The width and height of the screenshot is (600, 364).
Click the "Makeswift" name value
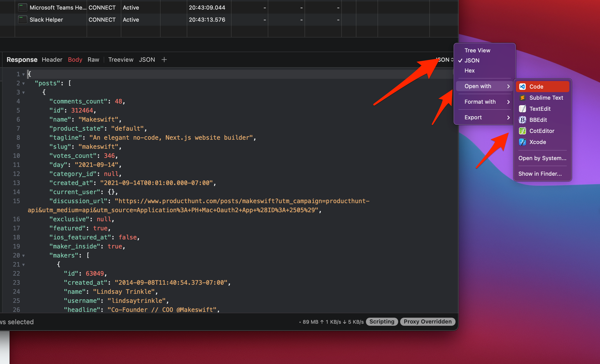tap(98, 120)
